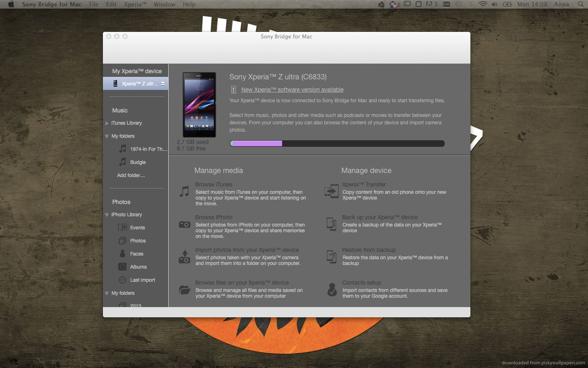Collapse the iPhoto Library tree node
This screenshot has height=368, width=588.
tap(107, 215)
